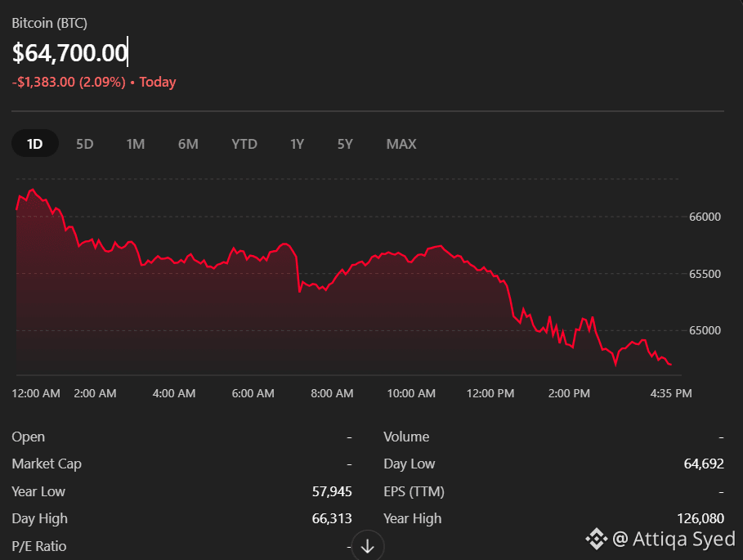Screen dimensions: 743x560
Task: Click the P/E Ratio label
Action: pyautogui.click(x=39, y=546)
